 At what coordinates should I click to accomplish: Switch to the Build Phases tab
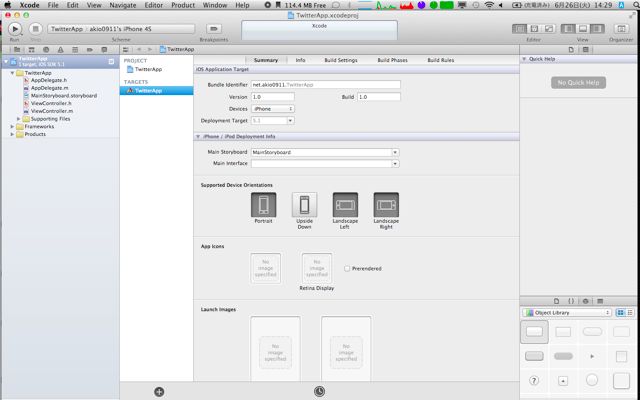[392, 60]
